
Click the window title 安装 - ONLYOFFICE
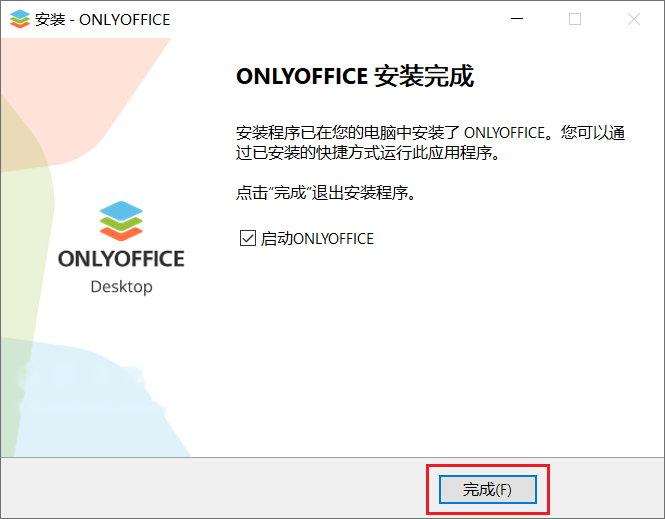point(103,20)
